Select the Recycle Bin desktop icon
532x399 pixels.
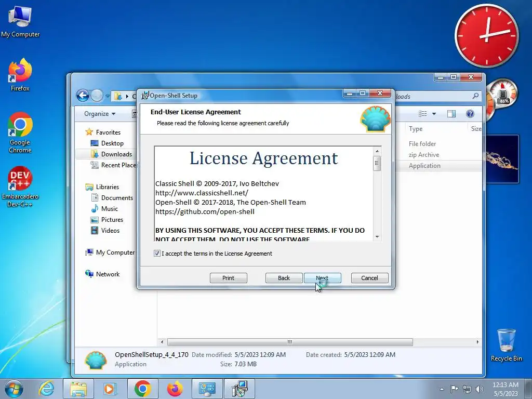click(x=506, y=345)
